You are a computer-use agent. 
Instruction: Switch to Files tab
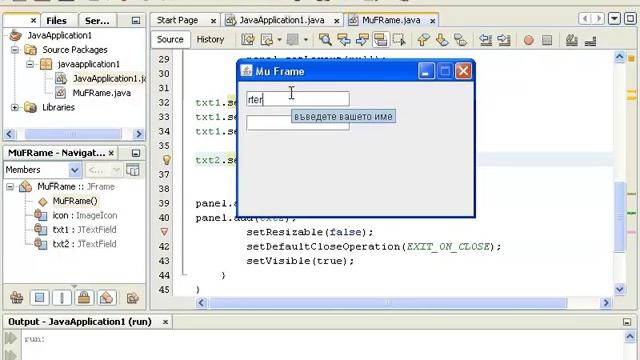[x=56, y=20]
